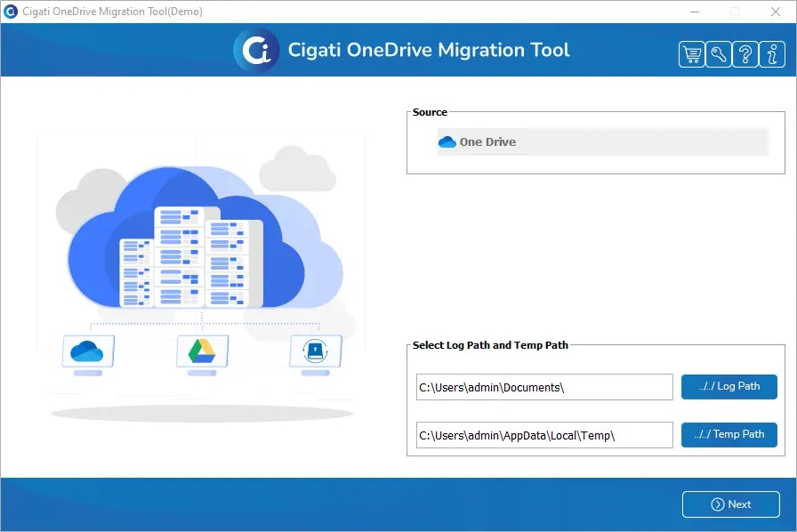Viewport: 797px width, 532px height.
Task: Open the shopping cart purchase icon
Action: tap(692, 54)
